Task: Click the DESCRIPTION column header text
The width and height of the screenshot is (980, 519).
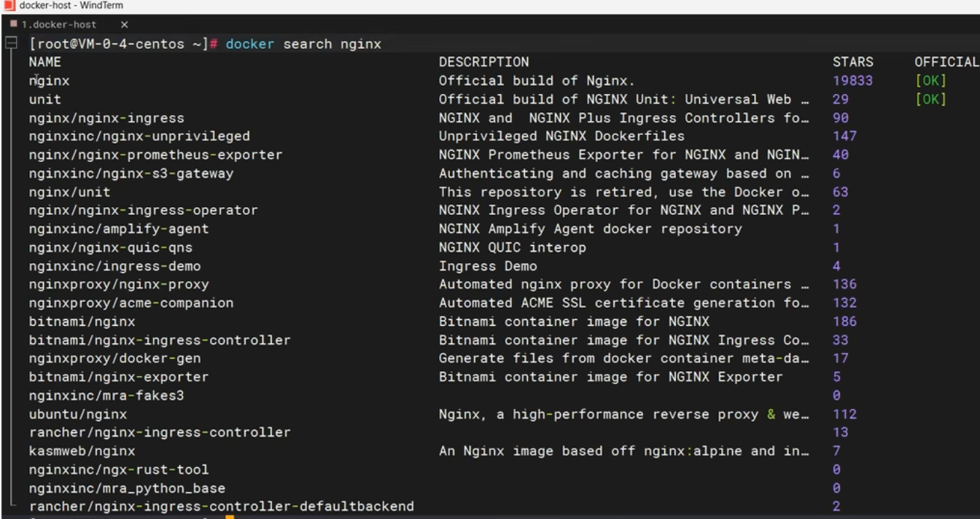Action: [x=483, y=62]
